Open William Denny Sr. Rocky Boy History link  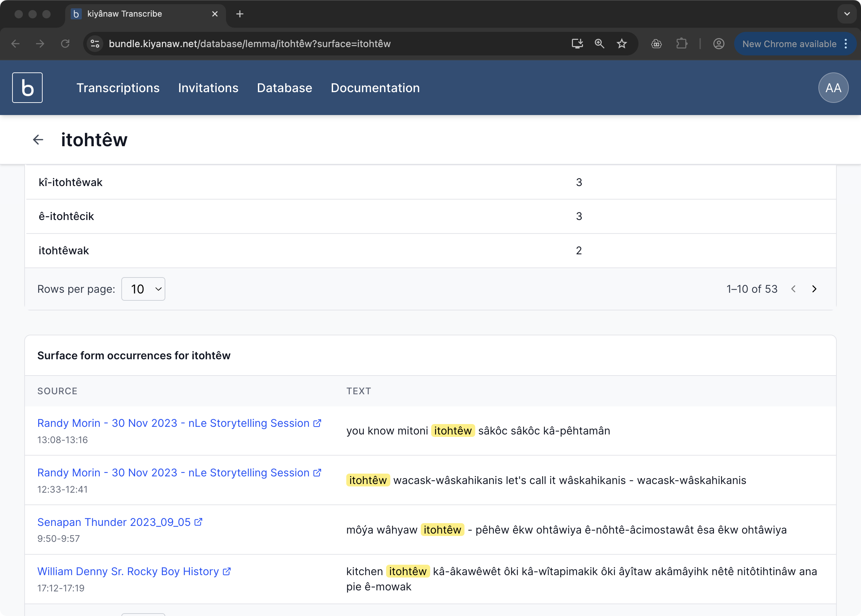tap(128, 572)
